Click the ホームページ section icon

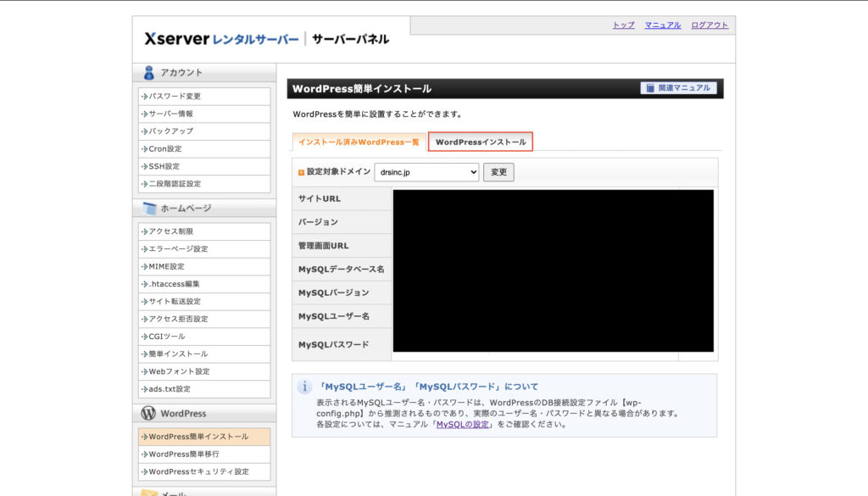[149, 208]
